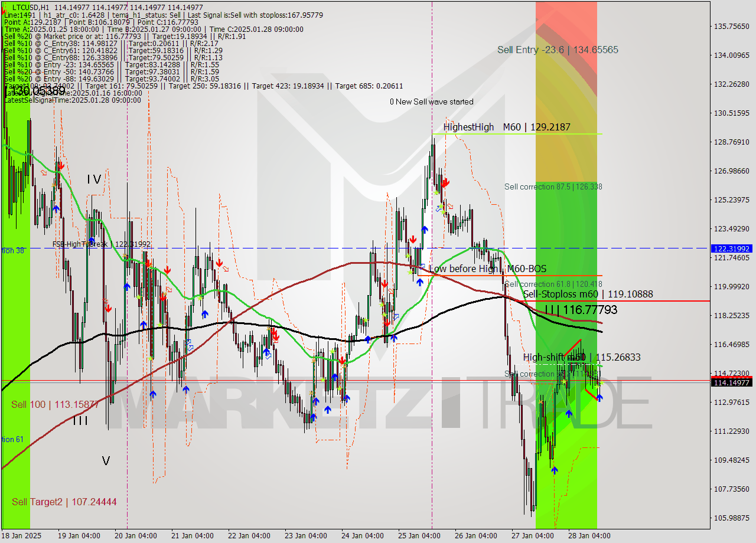Select the 'C_Entry38: 114.98127' info line

click(111, 43)
